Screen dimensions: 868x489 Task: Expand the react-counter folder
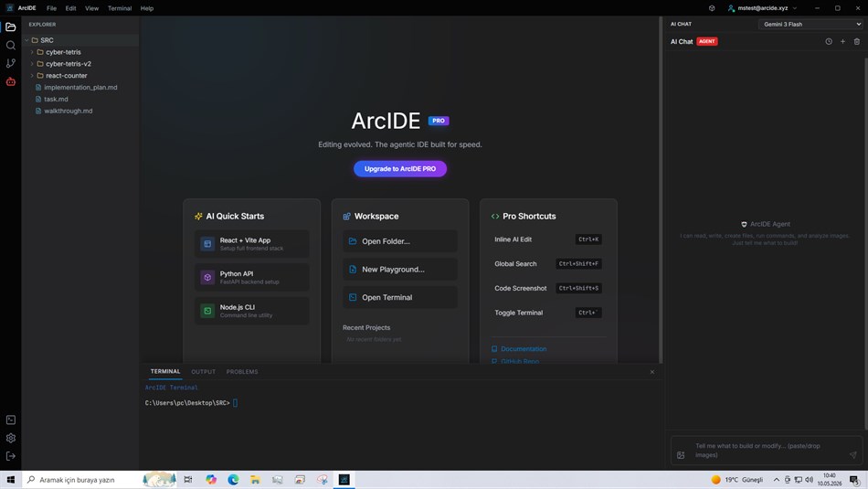(32, 75)
